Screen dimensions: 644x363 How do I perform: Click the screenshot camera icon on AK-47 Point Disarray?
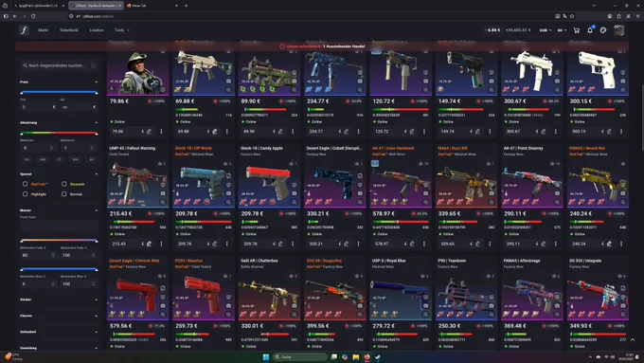pos(557,193)
